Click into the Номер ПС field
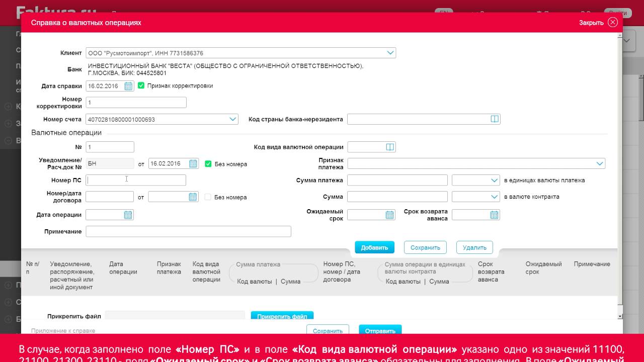This screenshot has height=362, width=644. (x=136, y=180)
